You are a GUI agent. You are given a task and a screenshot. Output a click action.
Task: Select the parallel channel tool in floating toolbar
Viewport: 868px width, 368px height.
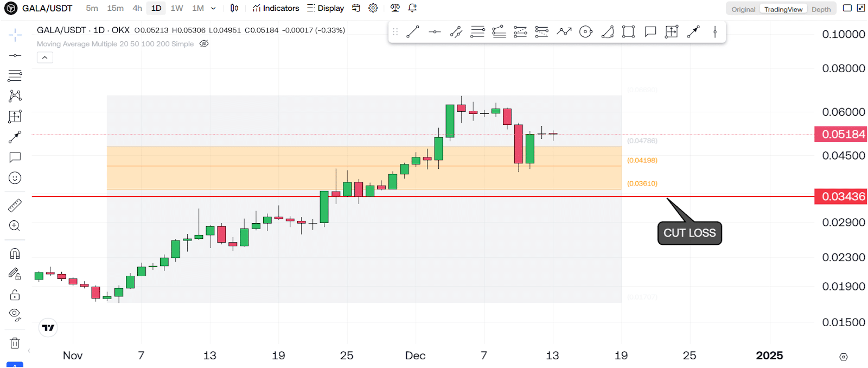456,32
